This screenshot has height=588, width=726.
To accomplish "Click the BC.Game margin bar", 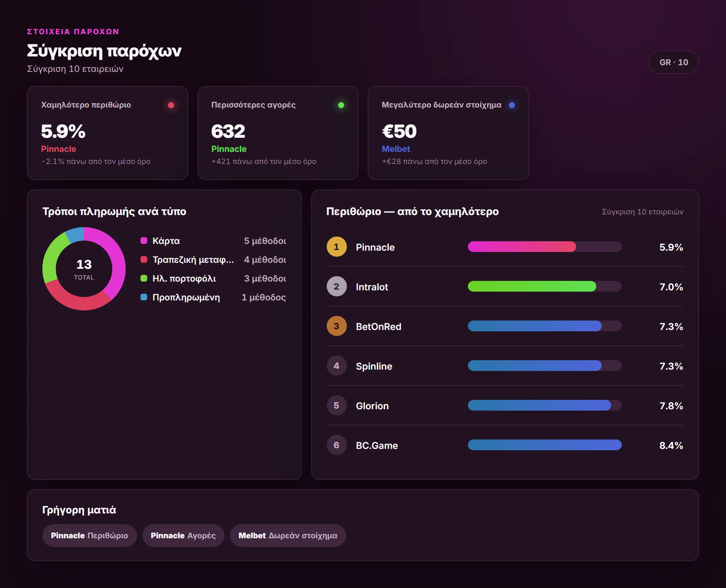I will coord(544,445).
